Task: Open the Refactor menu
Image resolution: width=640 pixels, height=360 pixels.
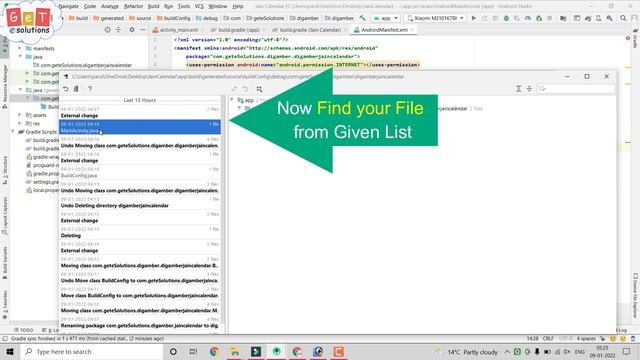Action: [133, 6]
